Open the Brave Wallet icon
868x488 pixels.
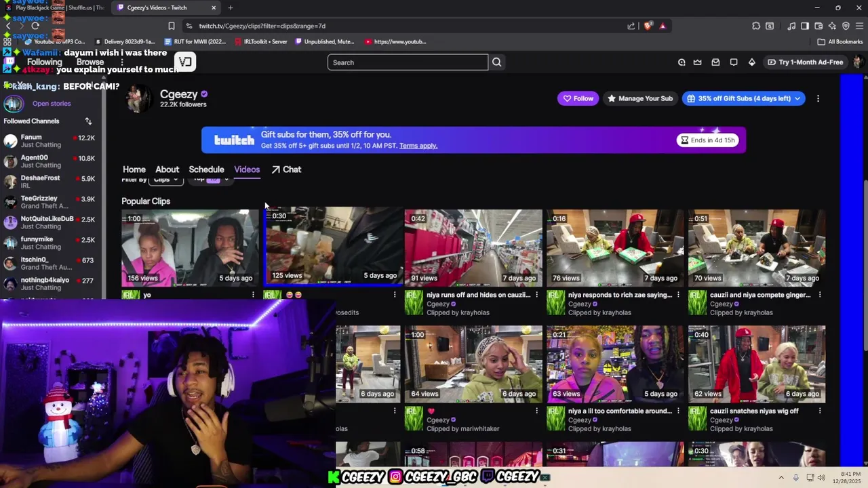click(818, 26)
